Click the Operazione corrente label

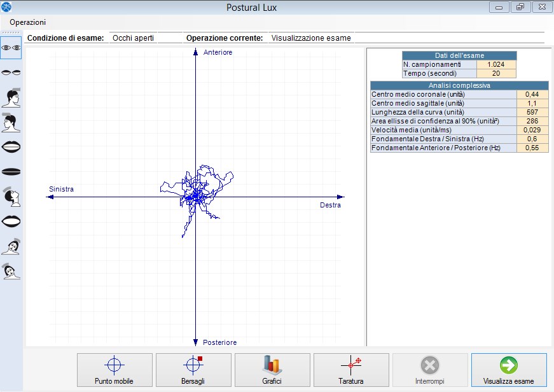(225, 38)
